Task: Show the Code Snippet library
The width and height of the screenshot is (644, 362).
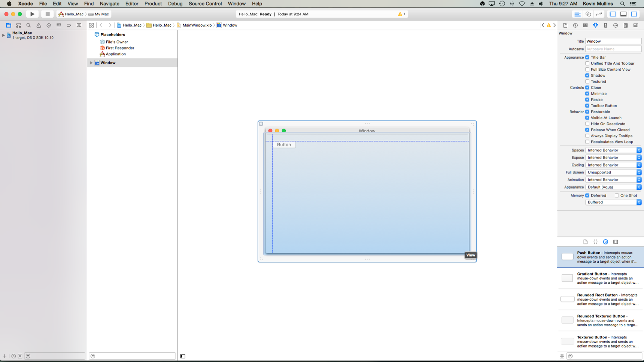Action: coord(596,242)
